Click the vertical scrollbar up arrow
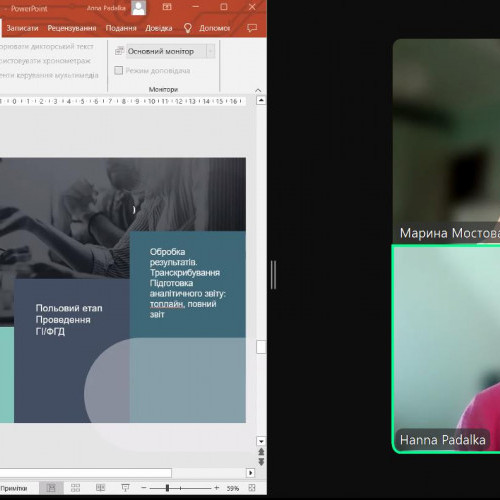Viewport: 500px width, 500px height. pyautogui.click(x=261, y=100)
